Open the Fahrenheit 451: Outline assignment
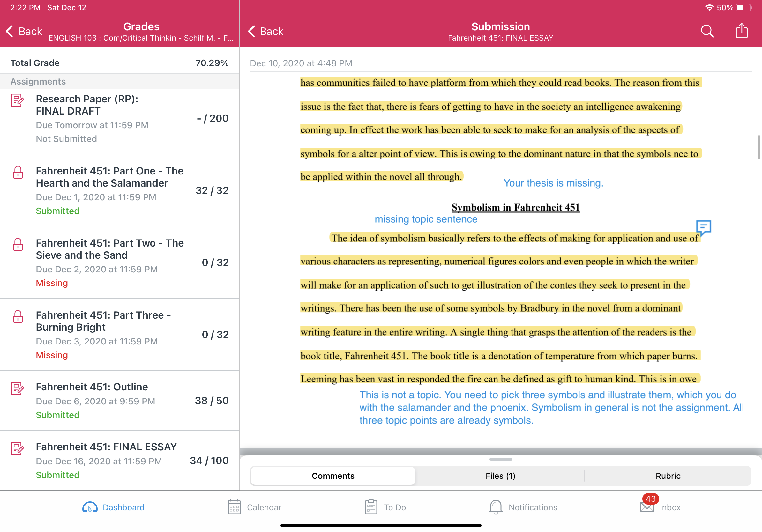This screenshot has height=532, width=762. [119, 400]
